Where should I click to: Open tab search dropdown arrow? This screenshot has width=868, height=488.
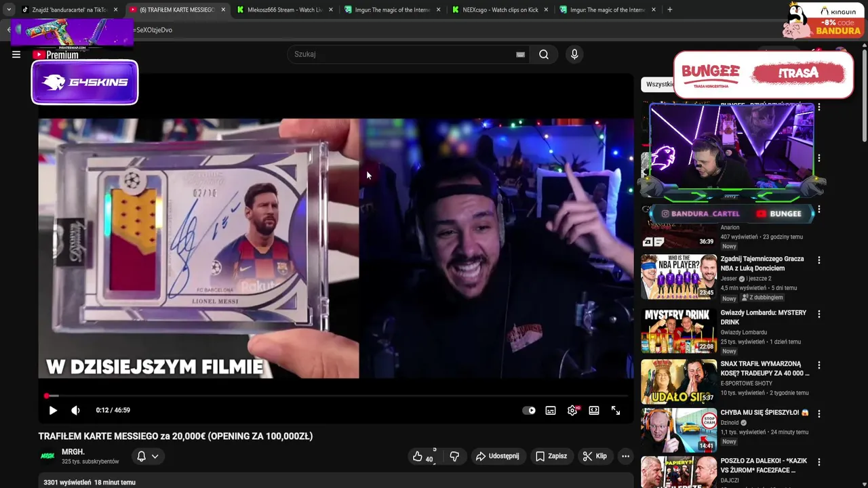tap(8, 10)
